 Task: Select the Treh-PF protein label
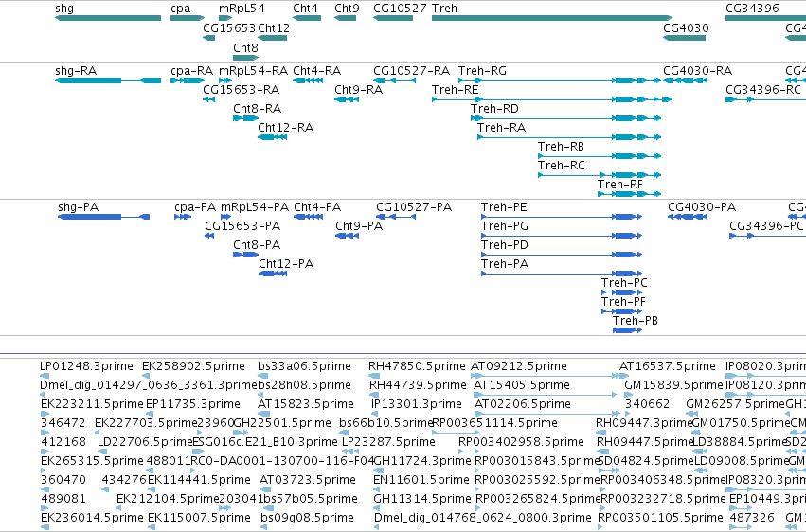623,302
